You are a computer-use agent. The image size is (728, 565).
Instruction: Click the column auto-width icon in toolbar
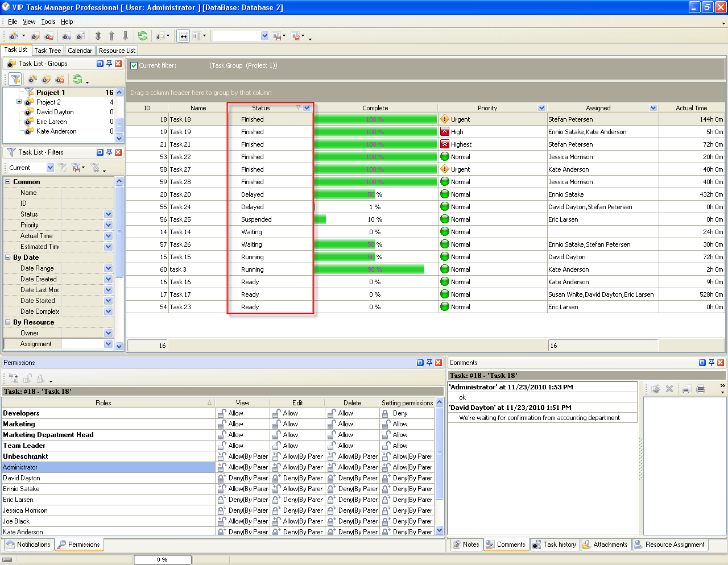[183, 36]
